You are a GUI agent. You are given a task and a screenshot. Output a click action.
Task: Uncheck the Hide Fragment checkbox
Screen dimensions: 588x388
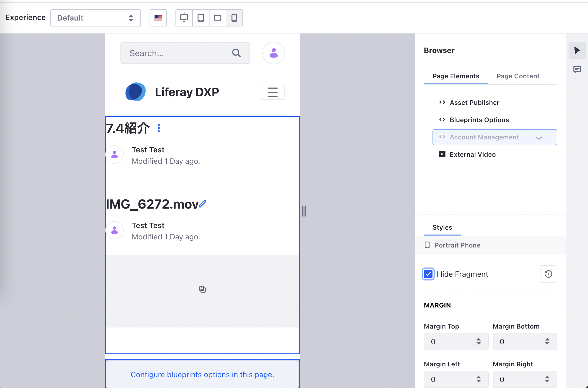[428, 274]
